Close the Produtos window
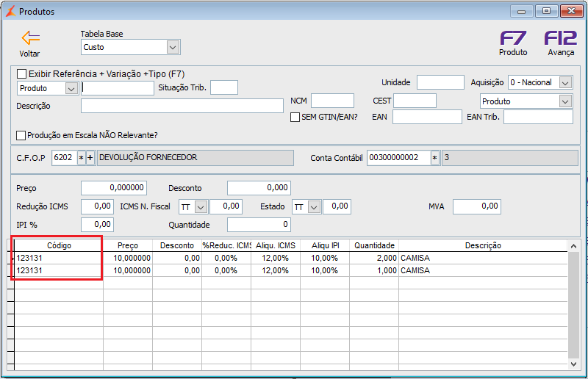The width and height of the screenshot is (588, 379). (572, 11)
